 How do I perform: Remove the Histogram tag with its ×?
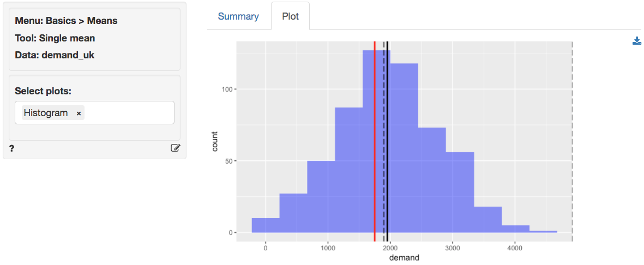79,113
